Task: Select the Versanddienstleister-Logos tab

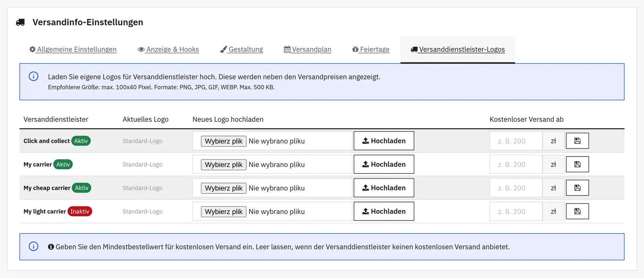Action: (x=458, y=49)
